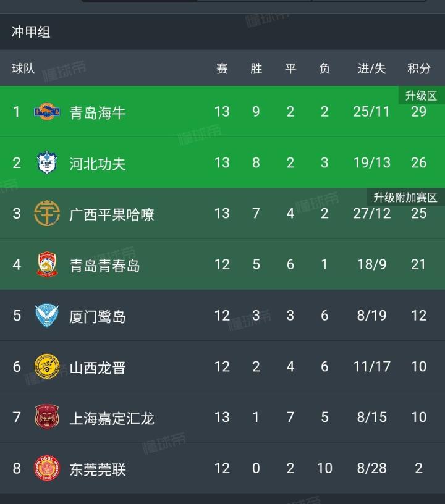445x504 pixels.
Task: Click the 东莞莞联 club logo
Action: (47, 468)
